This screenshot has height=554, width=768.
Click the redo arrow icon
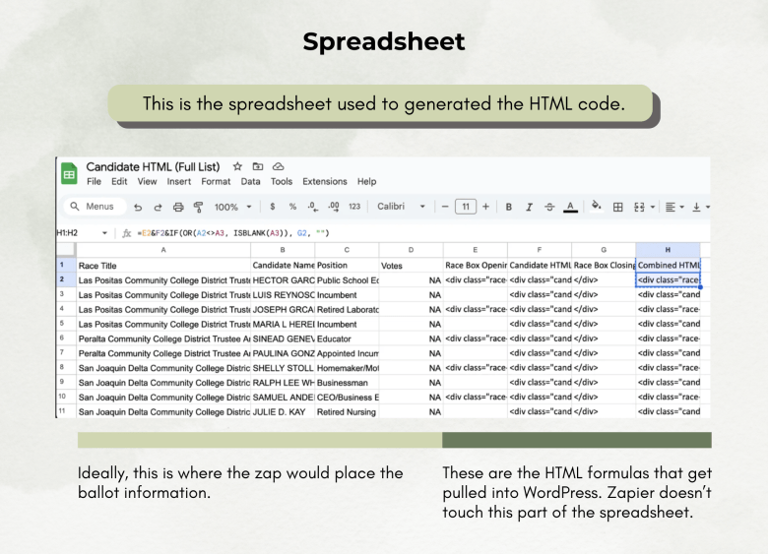(x=158, y=207)
